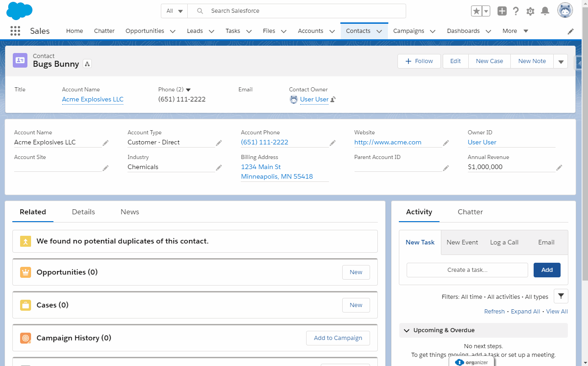Screen dimensions: 588x366
Task: Open the search scope All dropdown
Action: 175,11
